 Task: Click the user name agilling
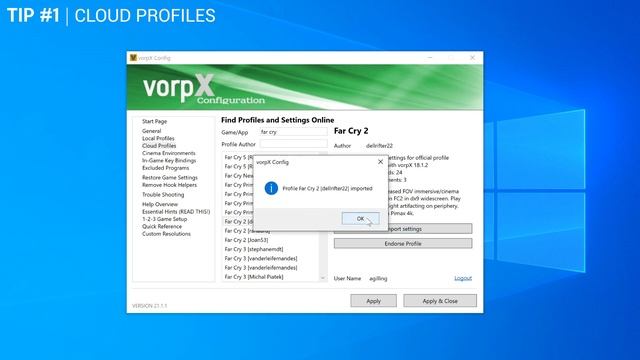tap(378, 278)
